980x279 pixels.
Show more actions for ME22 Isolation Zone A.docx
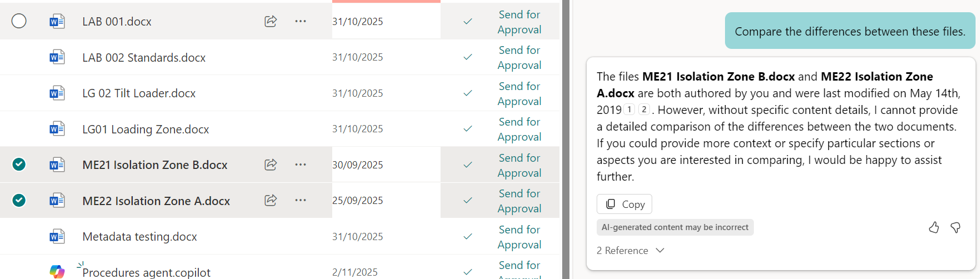pyautogui.click(x=301, y=200)
